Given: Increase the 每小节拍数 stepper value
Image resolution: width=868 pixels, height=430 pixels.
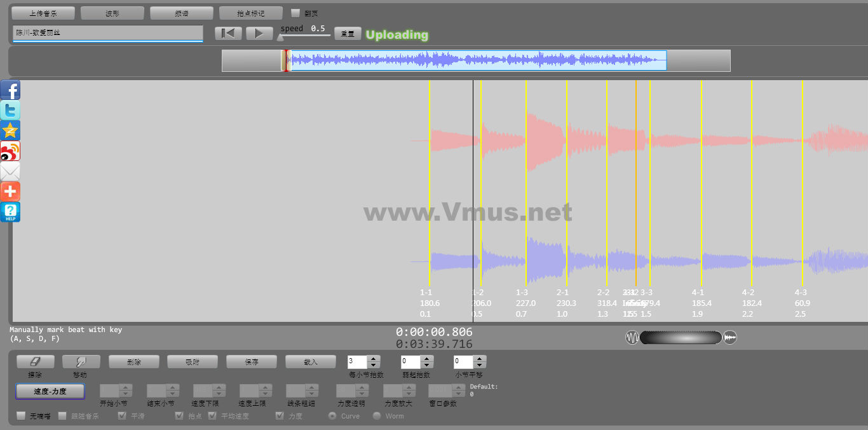Looking at the screenshot, I should tap(374, 359).
